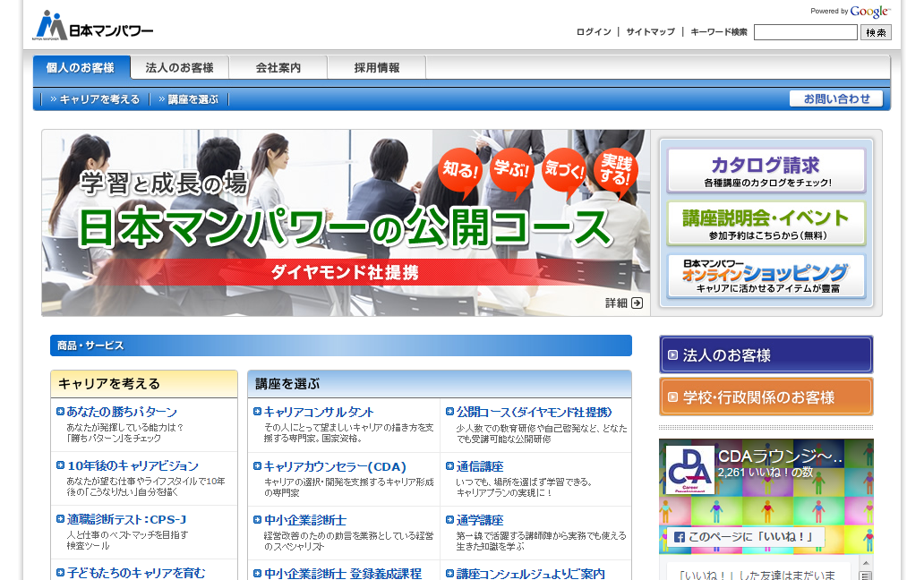Image resolution: width=924 pixels, height=580 pixels.
Task: Open the カタログ請求 catalog request banner
Action: 766,171
